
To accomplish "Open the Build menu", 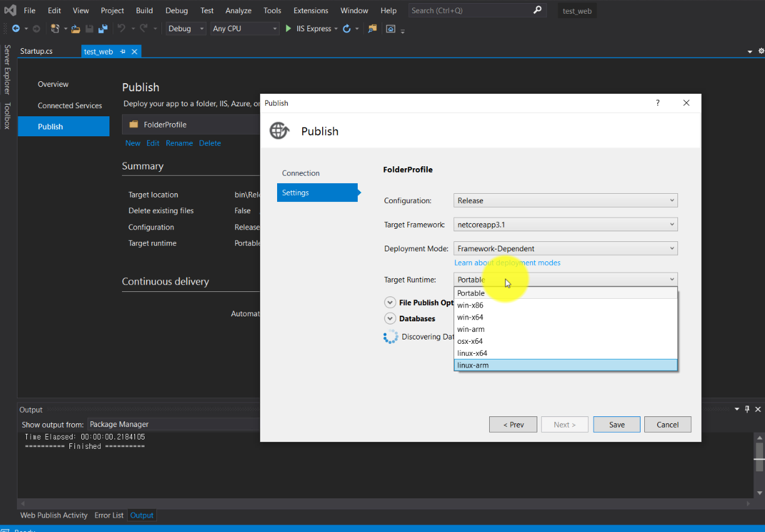I will tap(144, 11).
